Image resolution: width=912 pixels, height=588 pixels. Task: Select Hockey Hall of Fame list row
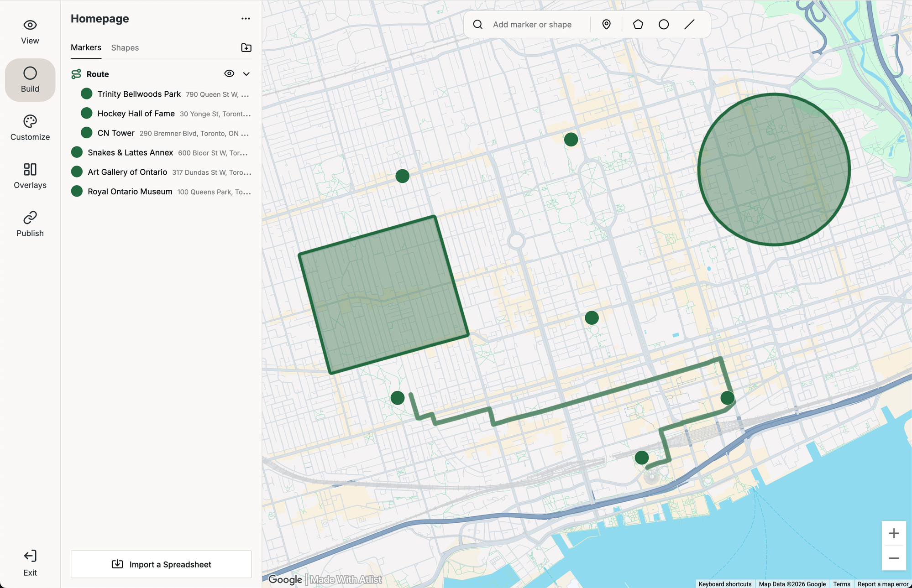tap(161, 114)
